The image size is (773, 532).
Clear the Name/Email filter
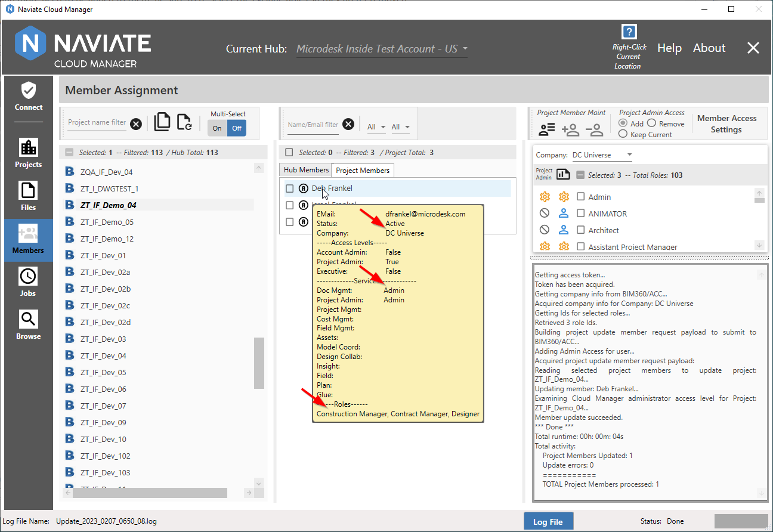pos(348,124)
